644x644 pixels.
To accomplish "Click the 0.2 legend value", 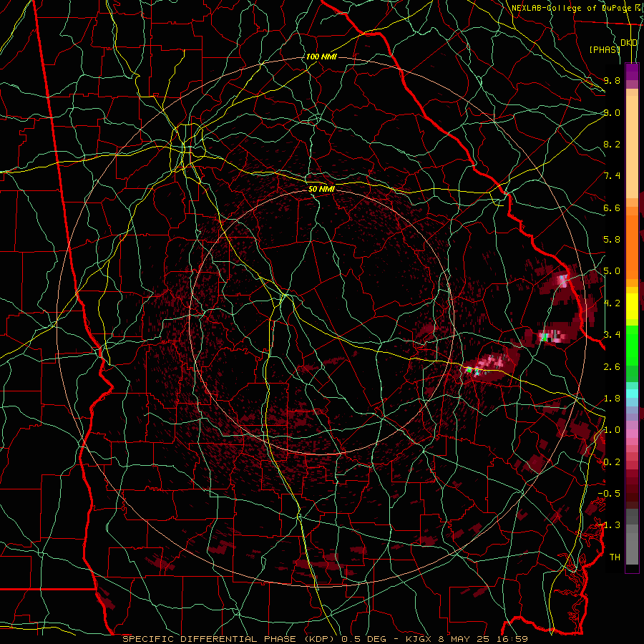I will (612, 462).
